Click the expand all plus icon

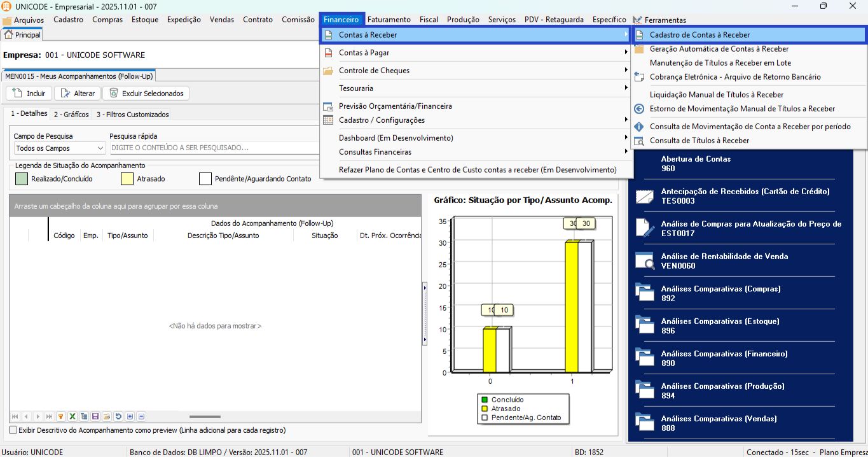[x=130, y=416]
